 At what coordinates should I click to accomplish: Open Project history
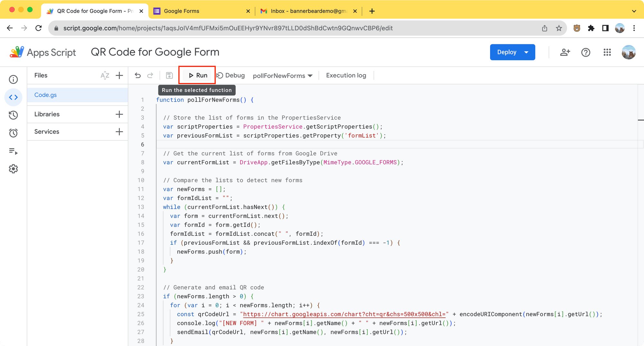(x=13, y=115)
